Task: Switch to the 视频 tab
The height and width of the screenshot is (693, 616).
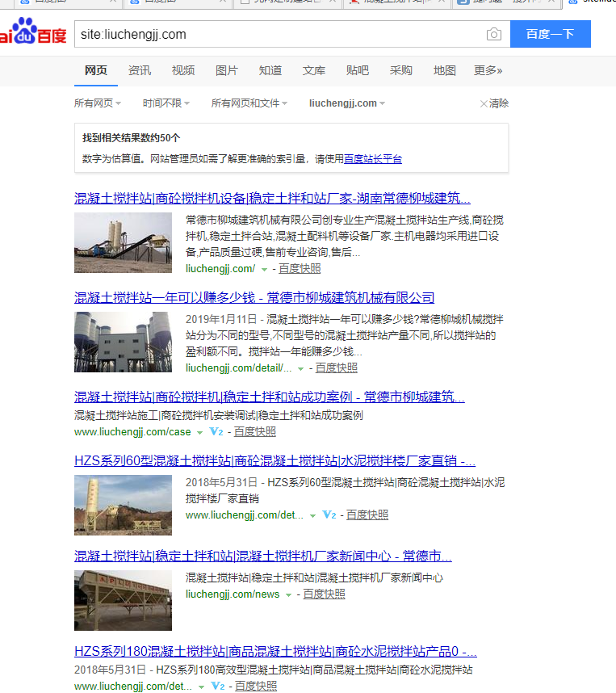Action: click(x=183, y=70)
